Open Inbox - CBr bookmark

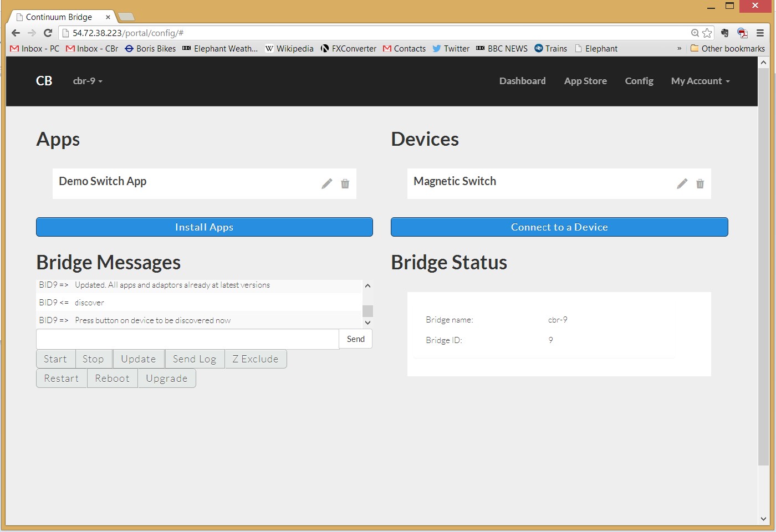92,48
